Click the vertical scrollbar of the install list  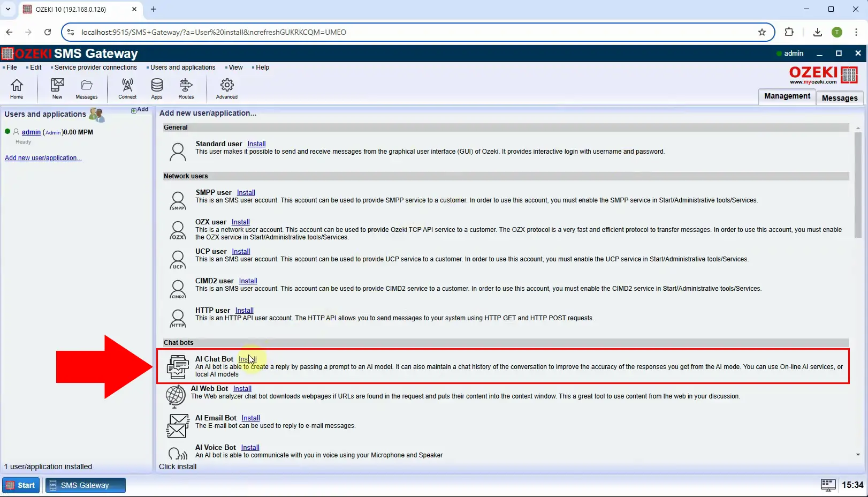858,185
